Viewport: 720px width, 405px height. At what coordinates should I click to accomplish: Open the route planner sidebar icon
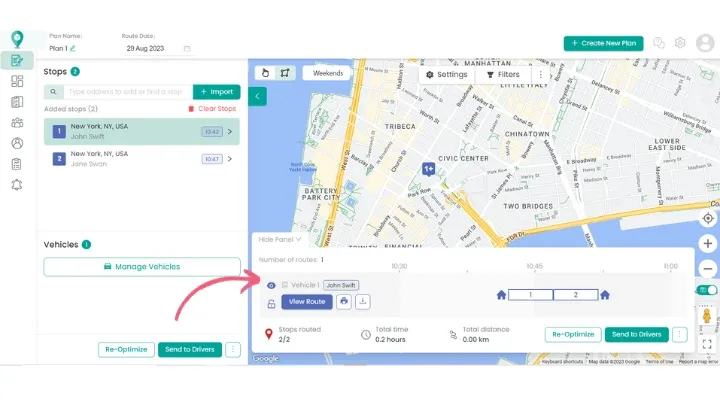point(17,61)
